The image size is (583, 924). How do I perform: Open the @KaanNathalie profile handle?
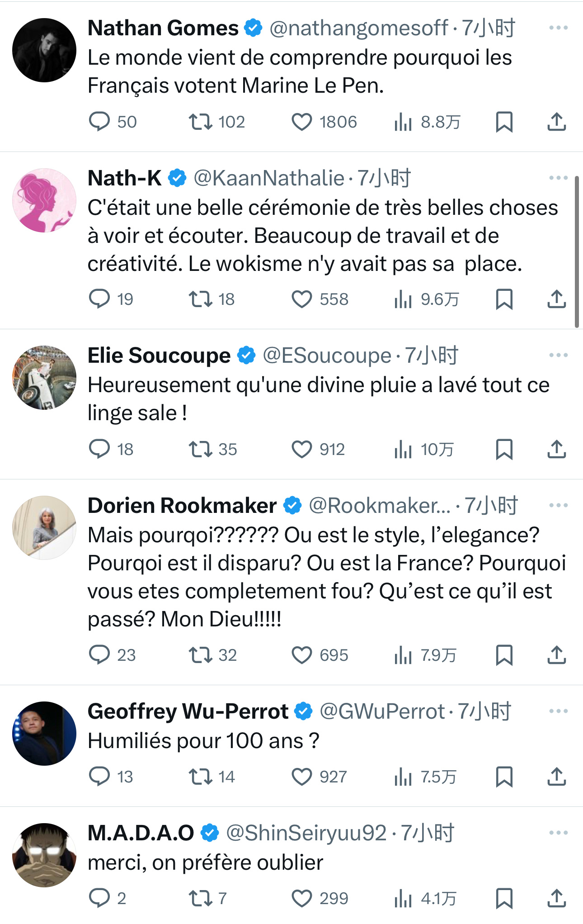269,178
